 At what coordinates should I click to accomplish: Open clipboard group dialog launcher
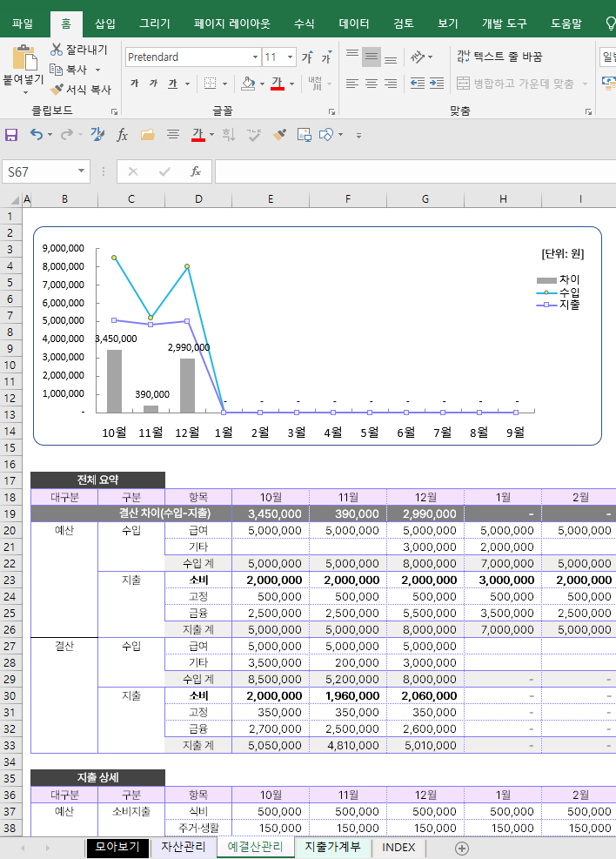(114, 111)
